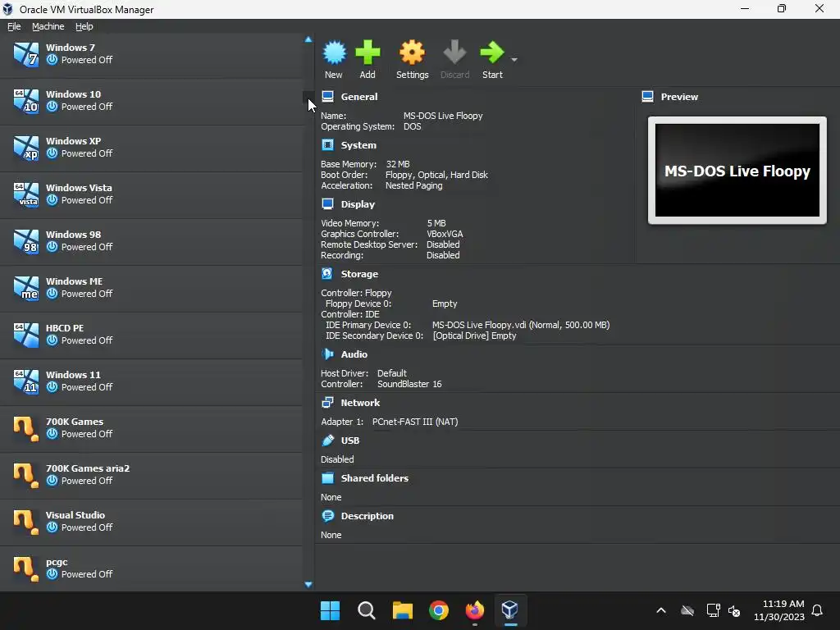Viewport: 840px width, 630px height.
Task: Select the Windows 98 VM icon
Action: 25,240
